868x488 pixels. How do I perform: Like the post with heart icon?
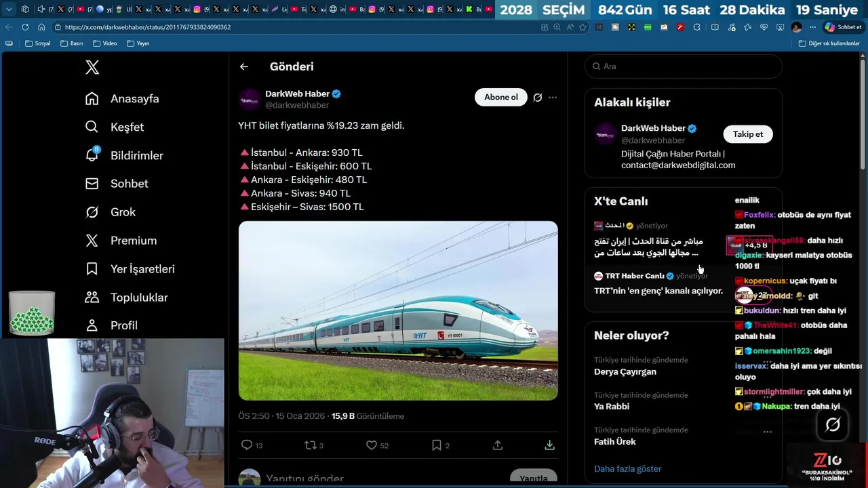(x=372, y=445)
